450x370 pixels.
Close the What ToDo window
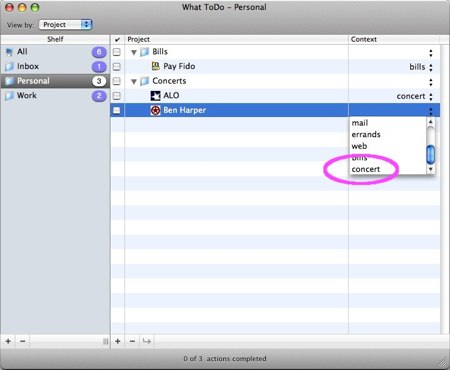tap(9, 7)
